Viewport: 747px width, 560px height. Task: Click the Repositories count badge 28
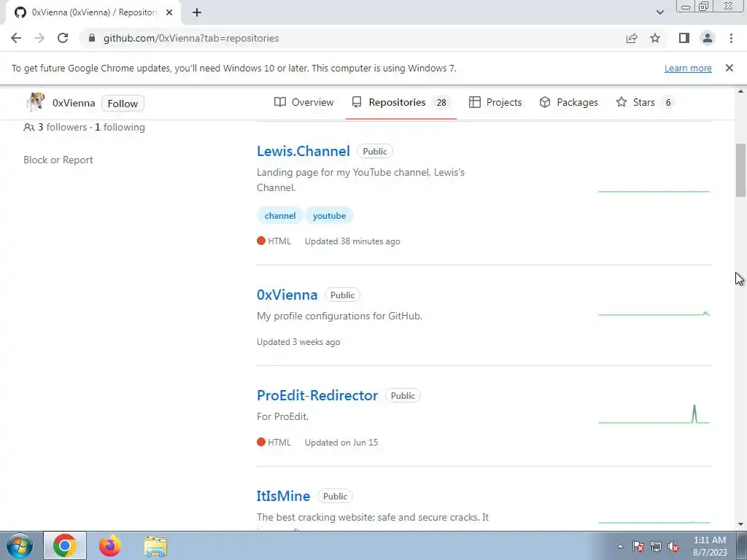[x=441, y=102]
